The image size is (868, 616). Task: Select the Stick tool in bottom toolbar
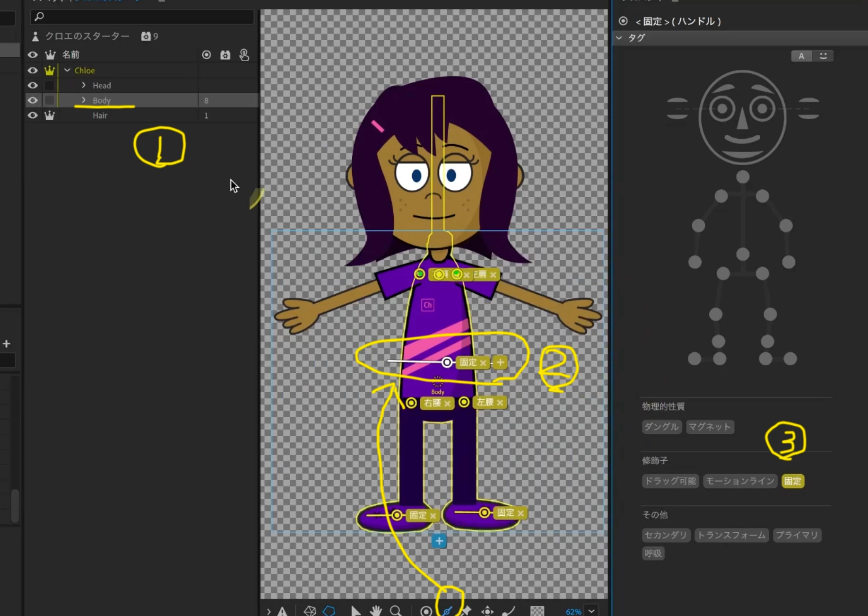click(447, 611)
